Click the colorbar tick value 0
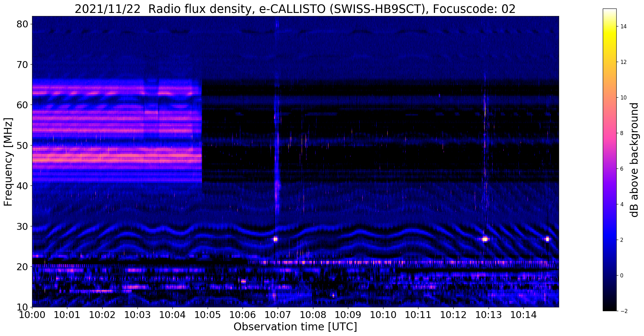Screen dimensions: 644x336 pyautogui.click(x=621, y=276)
